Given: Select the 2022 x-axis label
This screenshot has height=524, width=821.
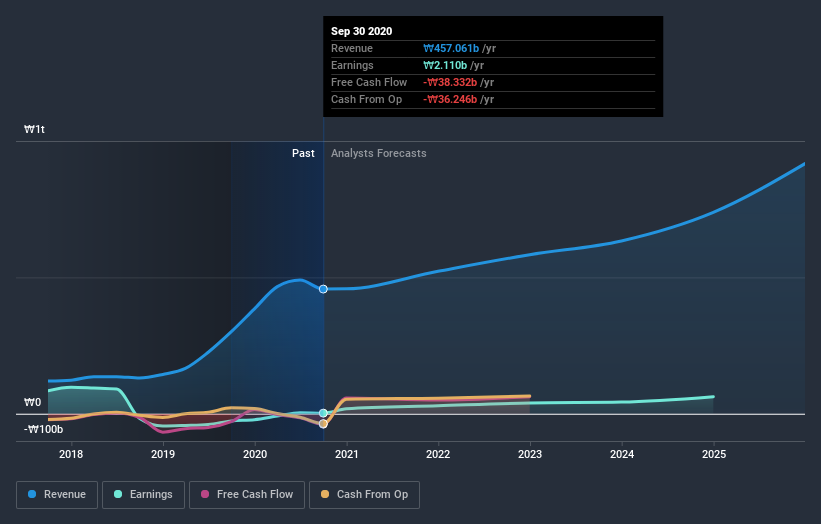Looking at the screenshot, I should tap(438, 454).
